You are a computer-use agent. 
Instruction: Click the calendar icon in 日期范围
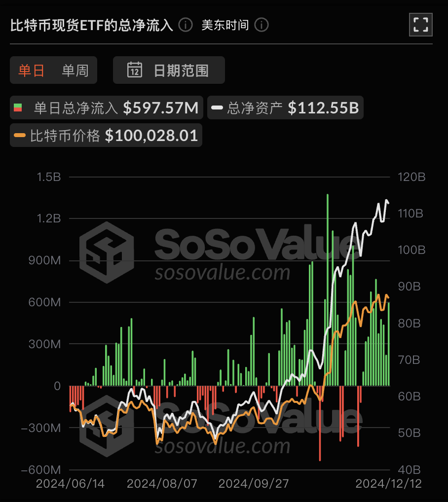(x=135, y=70)
